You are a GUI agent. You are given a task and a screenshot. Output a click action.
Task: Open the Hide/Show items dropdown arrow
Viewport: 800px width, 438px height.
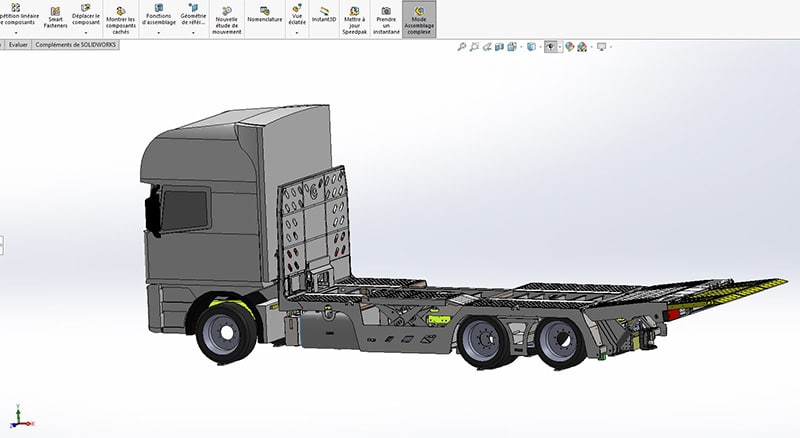[560, 47]
